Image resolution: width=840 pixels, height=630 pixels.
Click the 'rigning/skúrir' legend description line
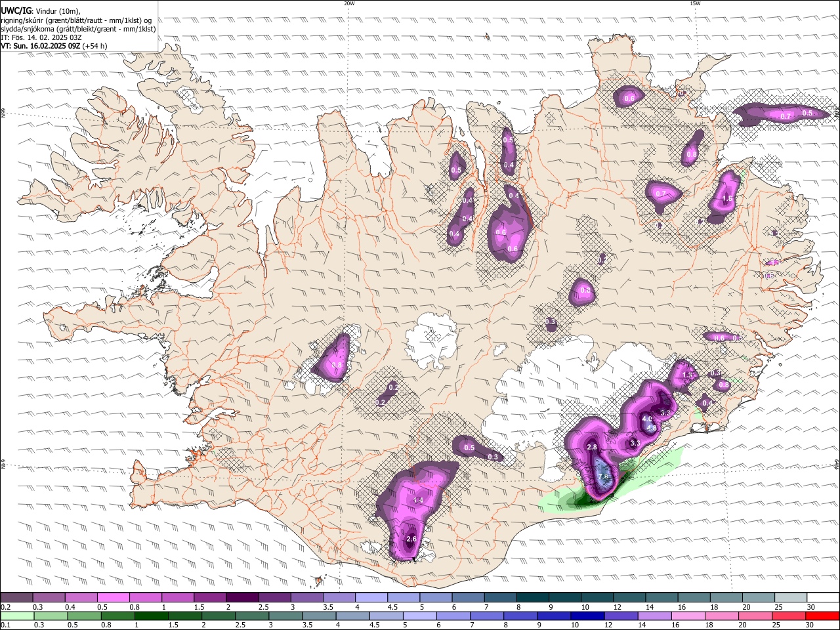(76, 20)
